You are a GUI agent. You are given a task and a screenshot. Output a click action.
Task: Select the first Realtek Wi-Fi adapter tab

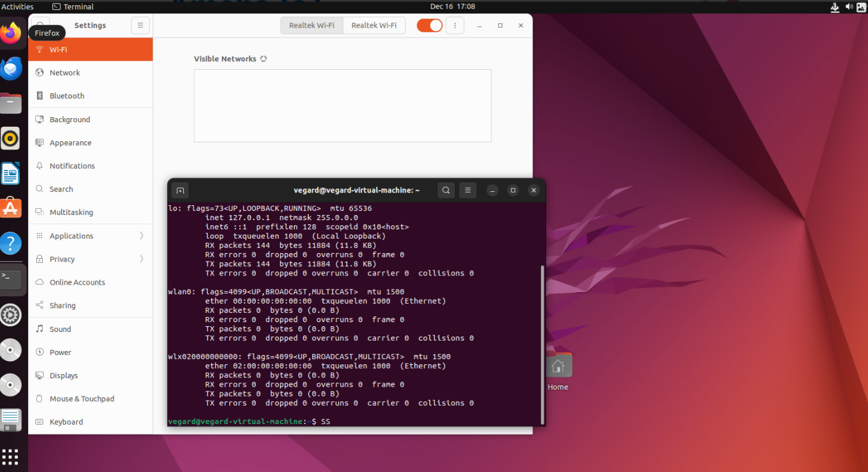(312, 25)
